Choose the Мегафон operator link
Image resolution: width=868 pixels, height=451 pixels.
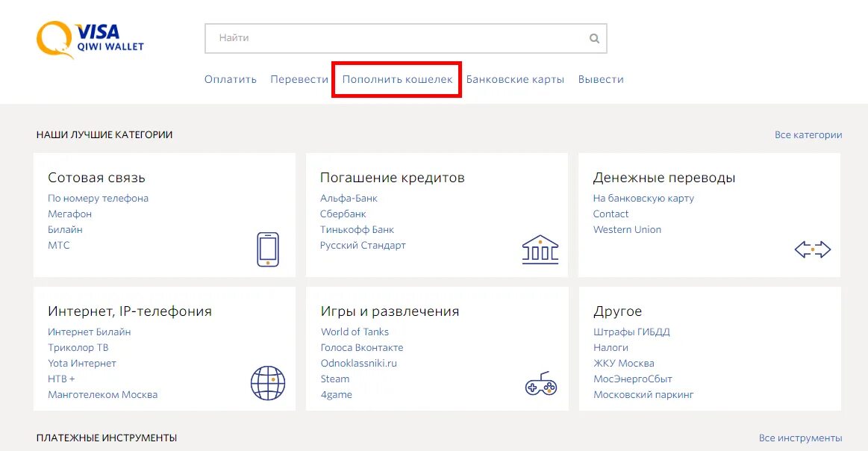pyautogui.click(x=69, y=214)
